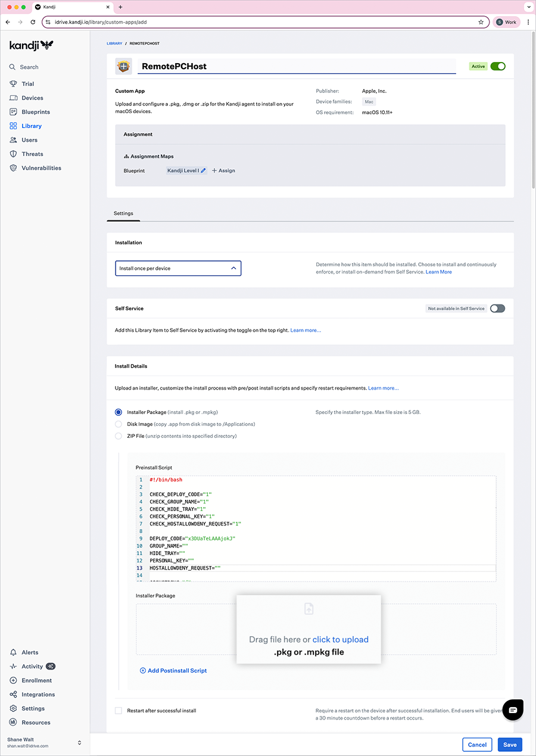
Task: Click the Vulnerabilities shield icon in sidebar
Action: point(13,168)
